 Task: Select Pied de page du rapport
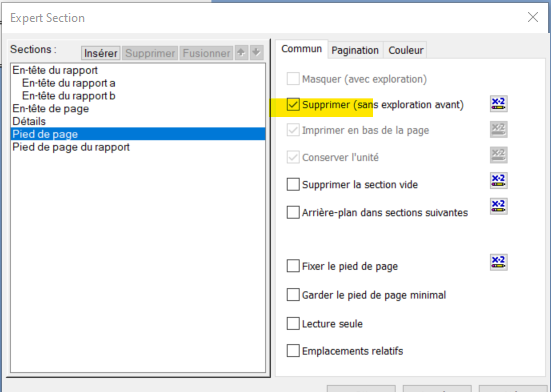pos(71,147)
